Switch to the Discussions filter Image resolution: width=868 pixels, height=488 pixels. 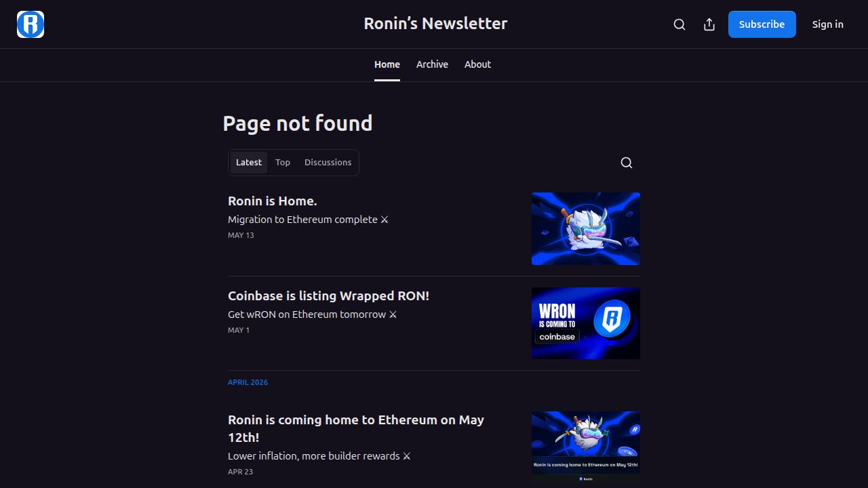point(328,163)
